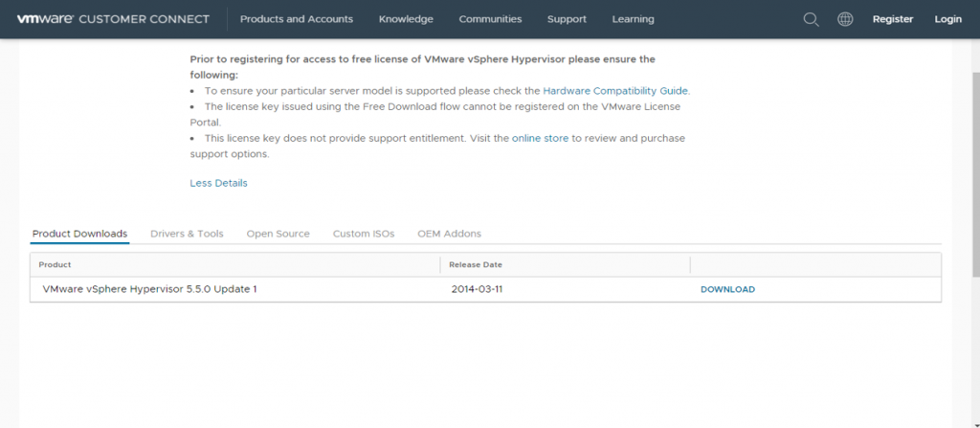Expand the Support navigation menu

tap(567, 19)
